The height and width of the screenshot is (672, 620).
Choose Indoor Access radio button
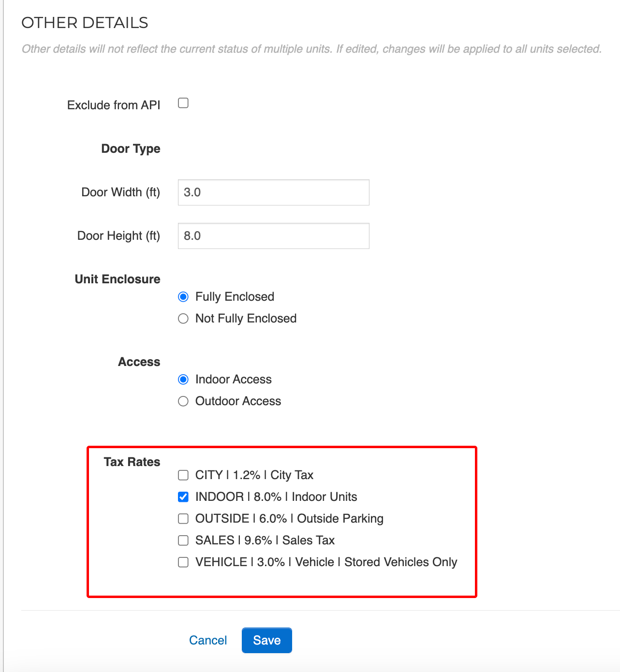pyautogui.click(x=183, y=380)
